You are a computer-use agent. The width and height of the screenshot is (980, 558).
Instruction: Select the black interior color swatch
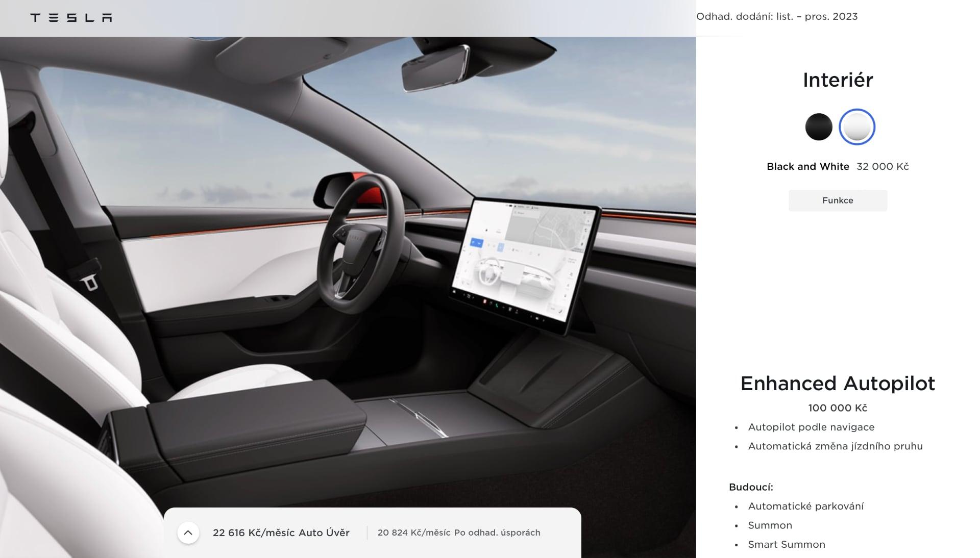[x=819, y=126]
